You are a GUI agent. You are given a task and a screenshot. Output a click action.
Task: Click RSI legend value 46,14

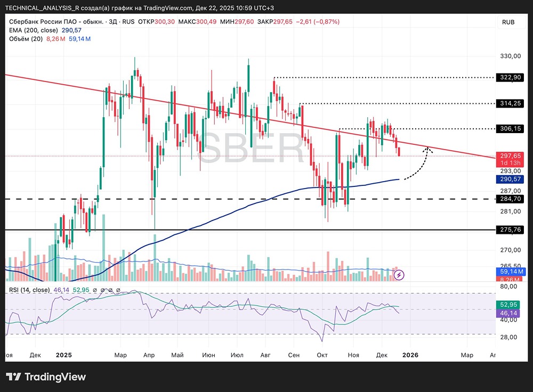[x=61, y=290]
